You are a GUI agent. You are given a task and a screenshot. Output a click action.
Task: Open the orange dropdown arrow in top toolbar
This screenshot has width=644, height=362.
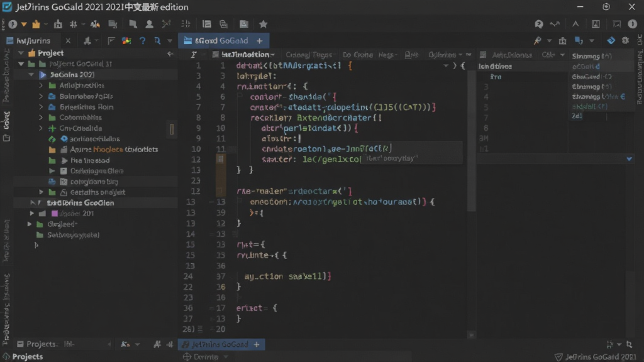pyautogui.click(x=24, y=25)
